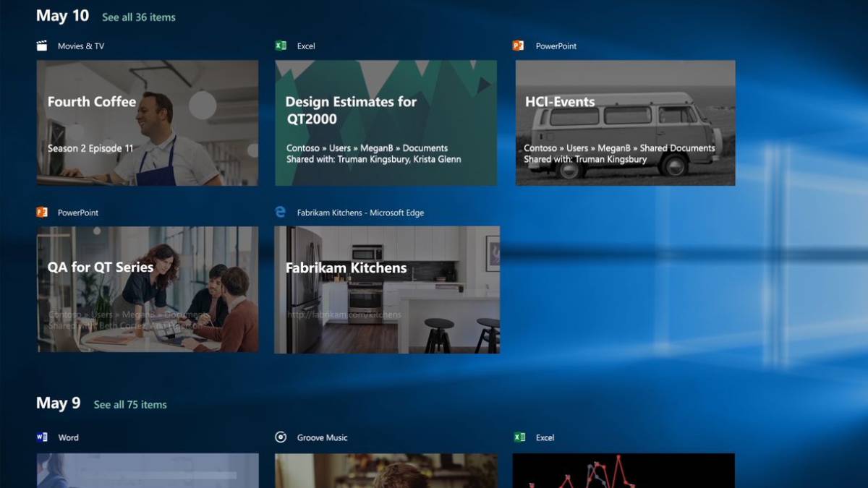Click the Season 2 Episode 11 text
The height and width of the screenshot is (488, 868).
(x=90, y=148)
